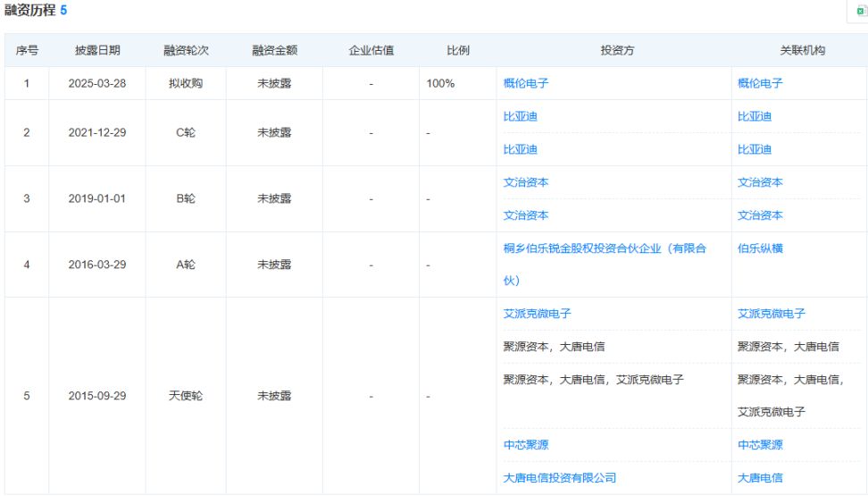The height and width of the screenshot is (496, 868).
Task: Click the standalone blue 大唐电信 link
Action: pyautogui.click(x=760, y=477)
